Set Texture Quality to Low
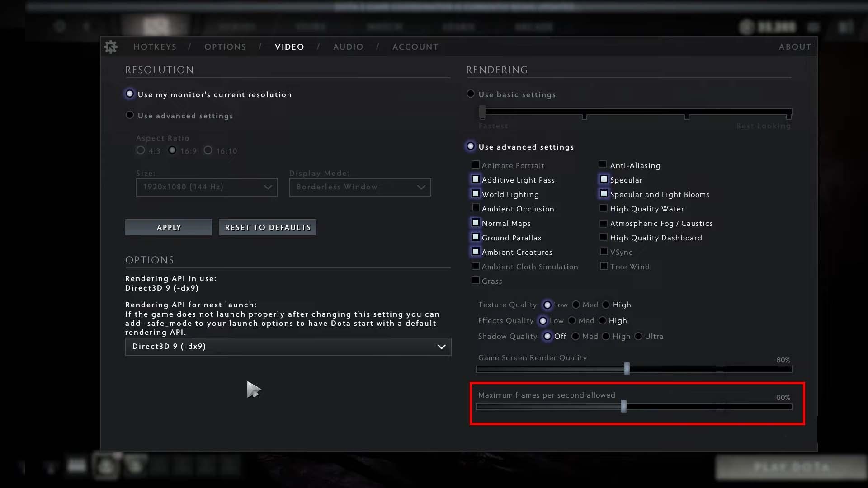 click(x=547, y=305)
